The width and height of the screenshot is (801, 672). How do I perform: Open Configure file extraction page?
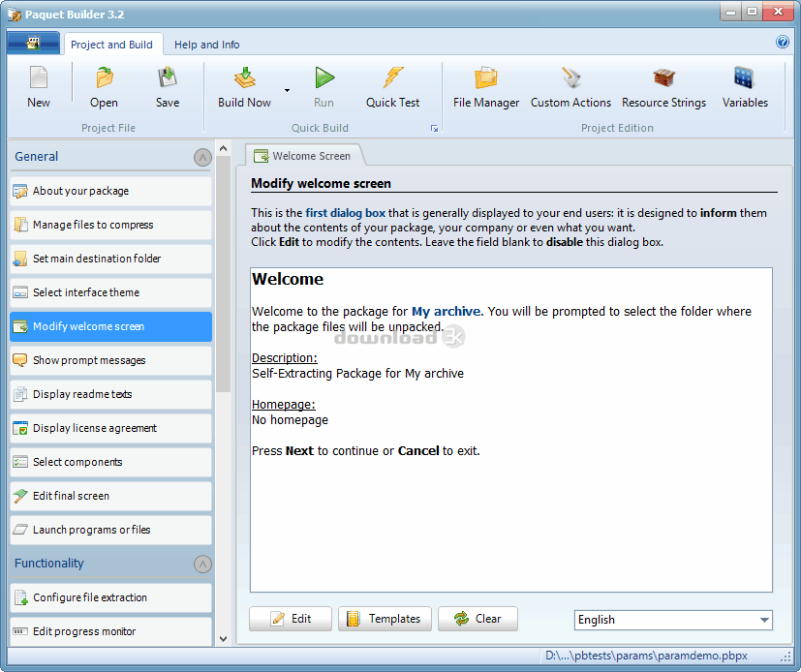(110, 598)
